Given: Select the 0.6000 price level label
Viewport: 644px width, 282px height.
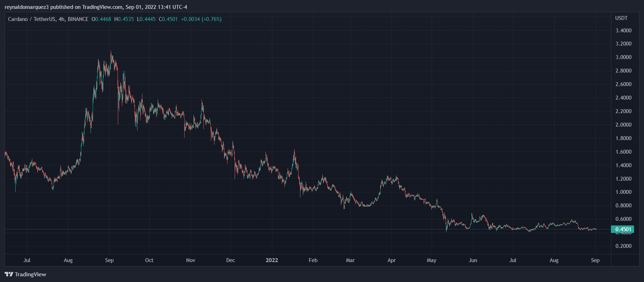Looking at the screenshot, I should [x=623, y=219].
